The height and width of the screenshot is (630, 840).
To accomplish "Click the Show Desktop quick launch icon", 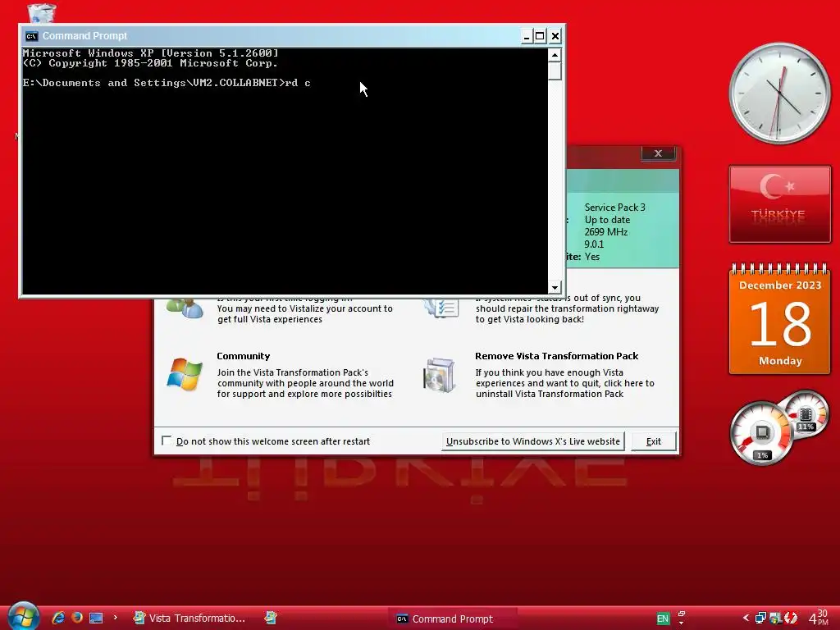I will [x=96, y=618].
